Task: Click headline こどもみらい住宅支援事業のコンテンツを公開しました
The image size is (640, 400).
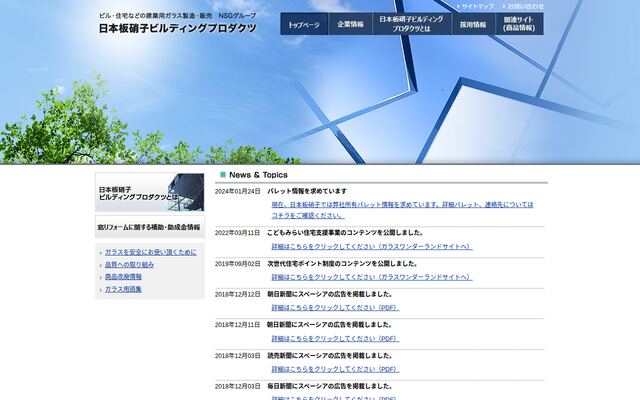Action: (345, 233)
